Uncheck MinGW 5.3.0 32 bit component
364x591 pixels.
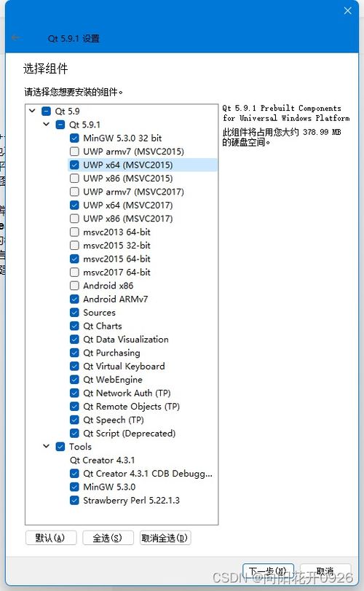coord(74,138)
